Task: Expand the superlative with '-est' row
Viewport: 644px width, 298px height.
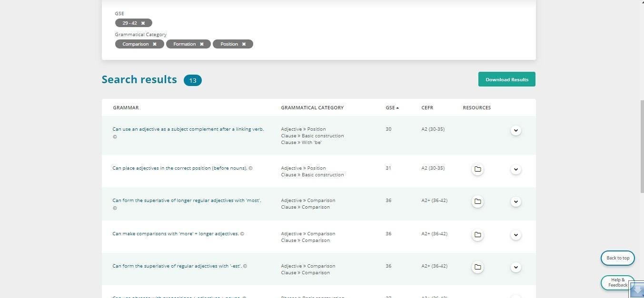Action: click(x=515, y=267)
